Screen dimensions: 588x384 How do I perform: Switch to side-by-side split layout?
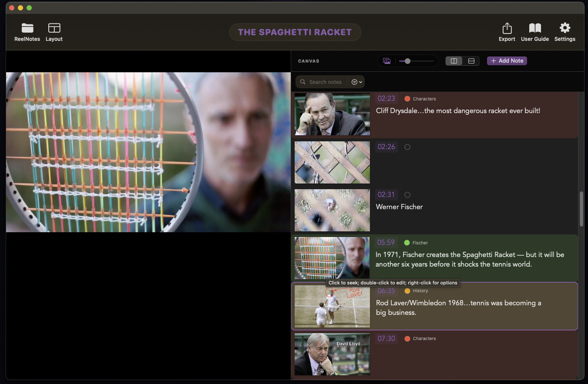[x=454, y=61]
